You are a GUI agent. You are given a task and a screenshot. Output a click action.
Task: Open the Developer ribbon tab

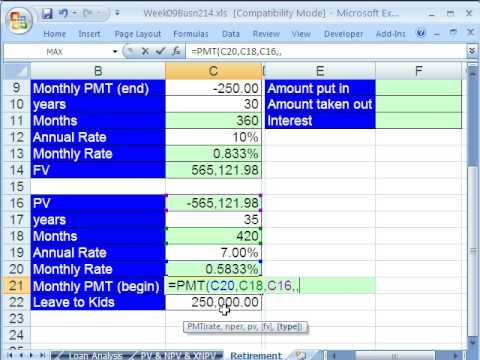[x=344, y=34]
